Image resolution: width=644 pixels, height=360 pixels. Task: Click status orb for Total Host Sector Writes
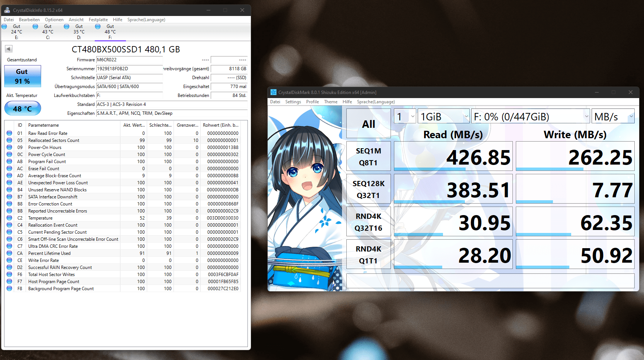tap(9, 274)
